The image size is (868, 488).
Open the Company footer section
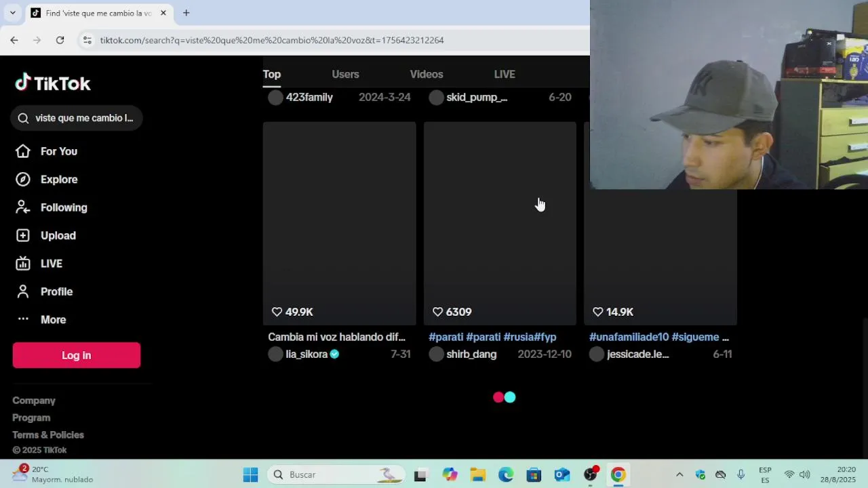(x=34, y=401)
